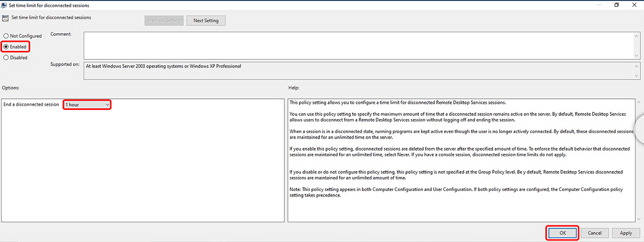Select the Not Configured radio option

6,36
